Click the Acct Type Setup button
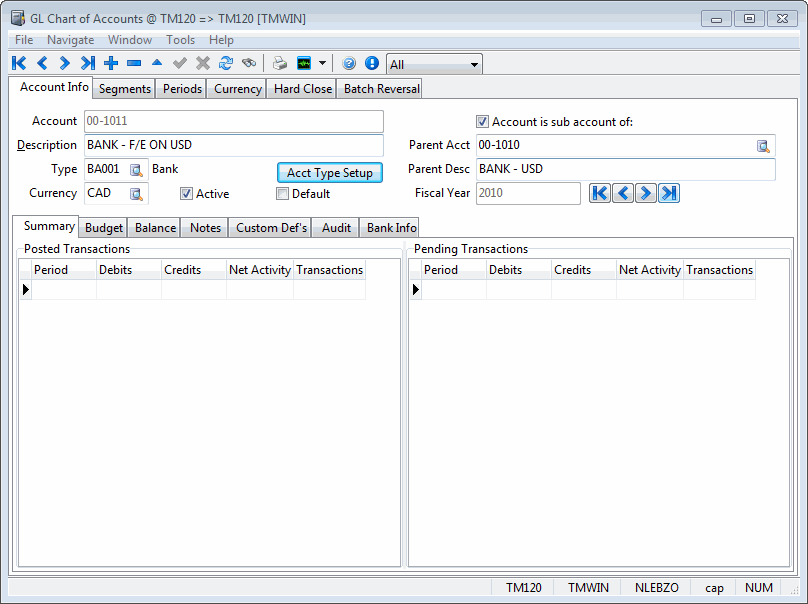The image size is (808, 604). click(x=329, y=173)
